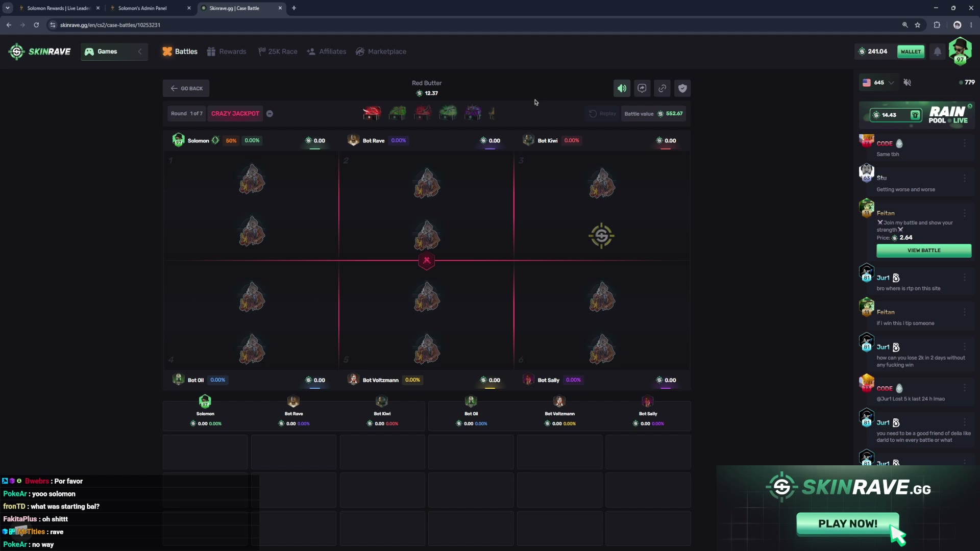Open options on CODE's 'Same tbh' message
Image resolution: width=980 pixels, height=551 pixels.
(965, 143)
